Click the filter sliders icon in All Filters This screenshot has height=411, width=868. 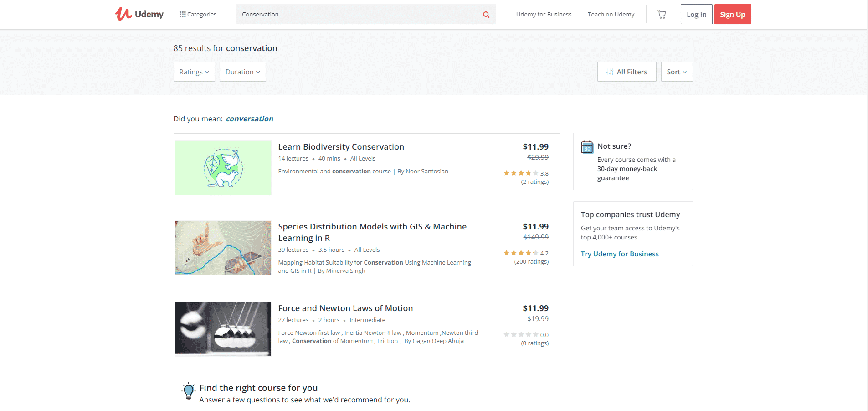tap(610, 72)
